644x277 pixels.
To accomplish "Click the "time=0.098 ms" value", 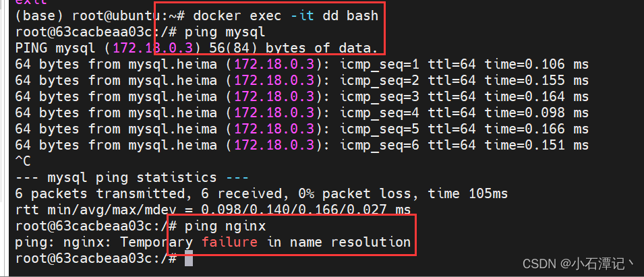I will pos(537,113).
